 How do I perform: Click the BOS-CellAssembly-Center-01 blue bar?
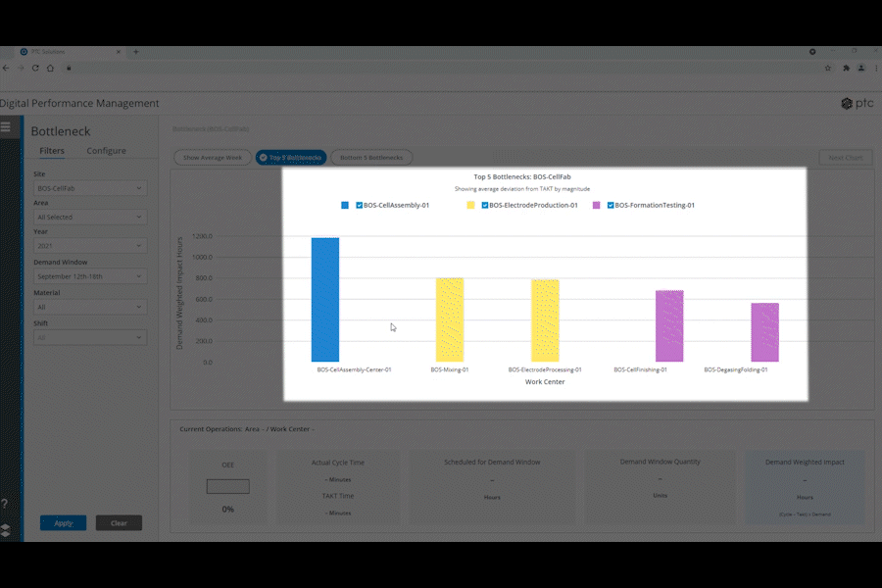click(x=325, y=299)
